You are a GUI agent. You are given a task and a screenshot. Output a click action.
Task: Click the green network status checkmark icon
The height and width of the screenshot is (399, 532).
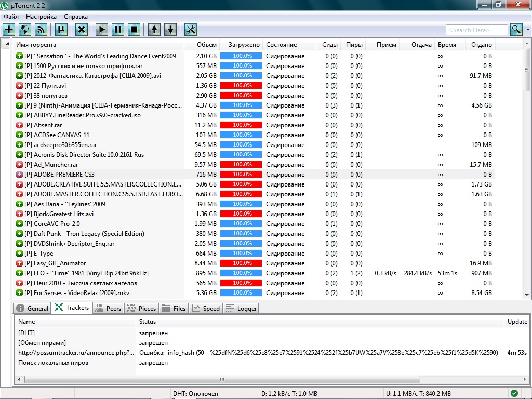(514, 393)
